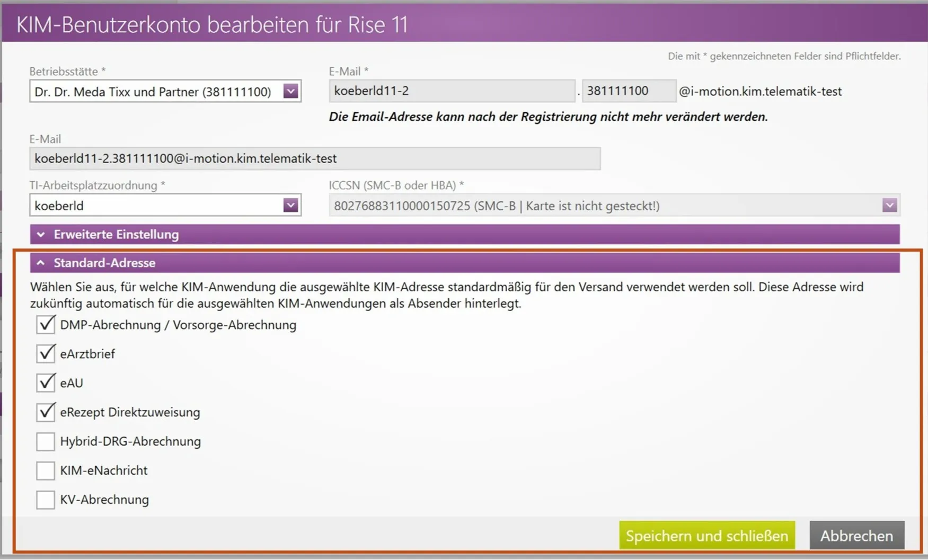Click the Abbrechen button
928x560 pixels.
point(856,536)
